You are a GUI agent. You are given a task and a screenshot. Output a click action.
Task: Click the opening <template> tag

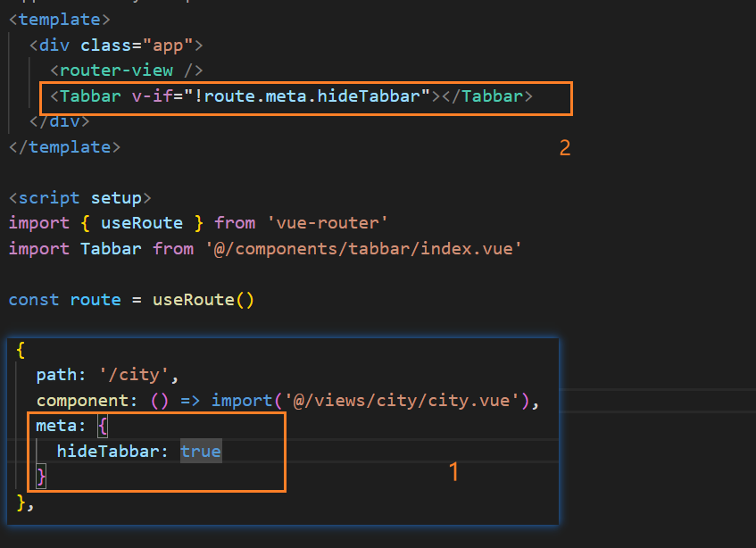pyautogui.click(x=60, y=20)
